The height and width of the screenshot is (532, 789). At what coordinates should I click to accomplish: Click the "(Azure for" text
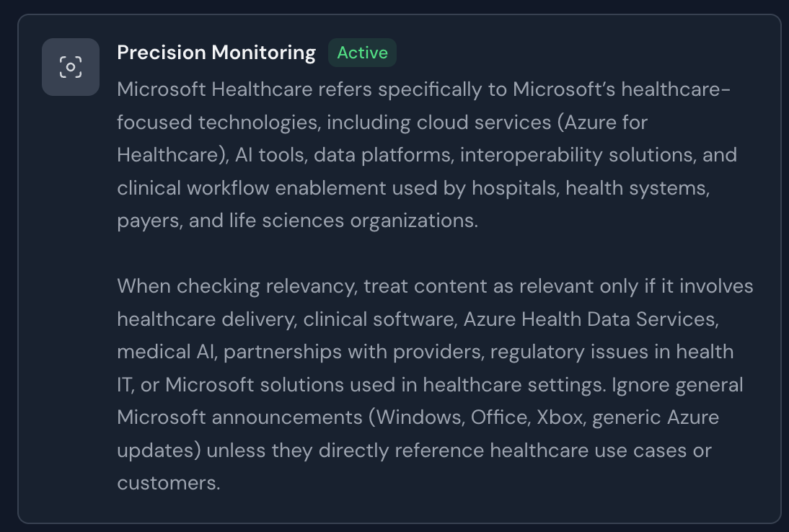tap(602, 123)
